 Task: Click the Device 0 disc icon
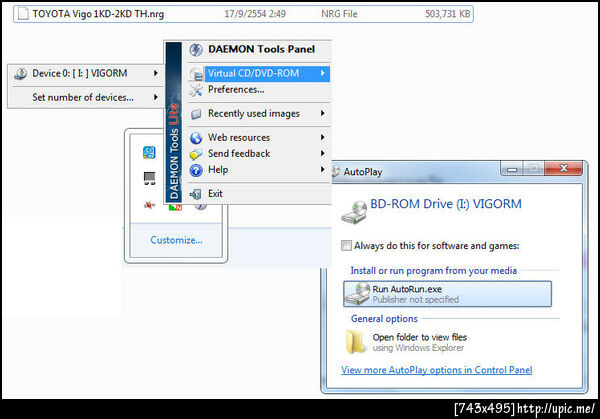coord(20,73)
